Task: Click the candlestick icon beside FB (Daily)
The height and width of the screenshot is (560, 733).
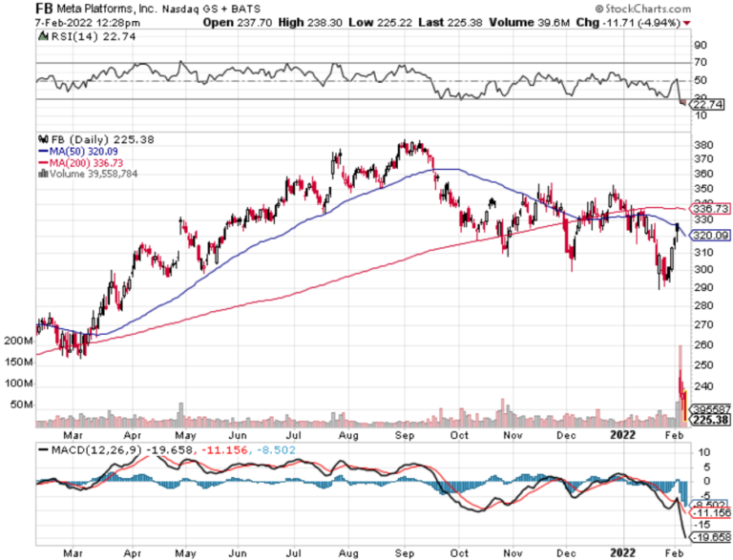Action: (44, 139)
